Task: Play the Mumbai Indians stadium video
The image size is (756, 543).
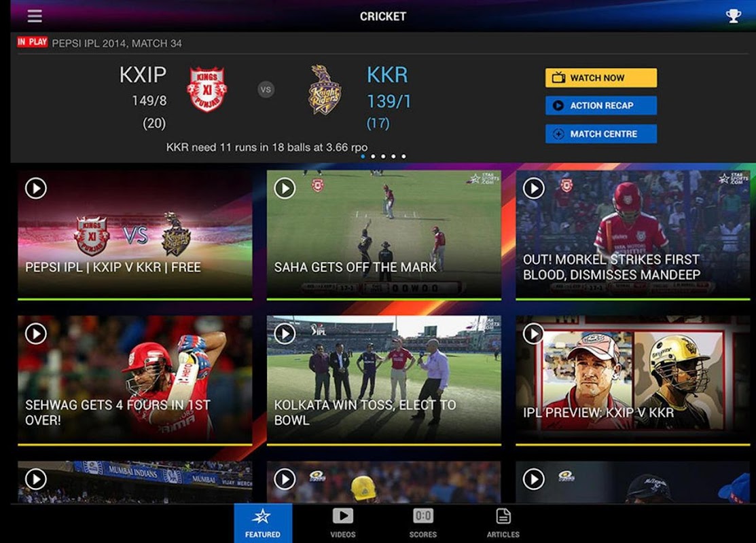Action: pos(36,479)
